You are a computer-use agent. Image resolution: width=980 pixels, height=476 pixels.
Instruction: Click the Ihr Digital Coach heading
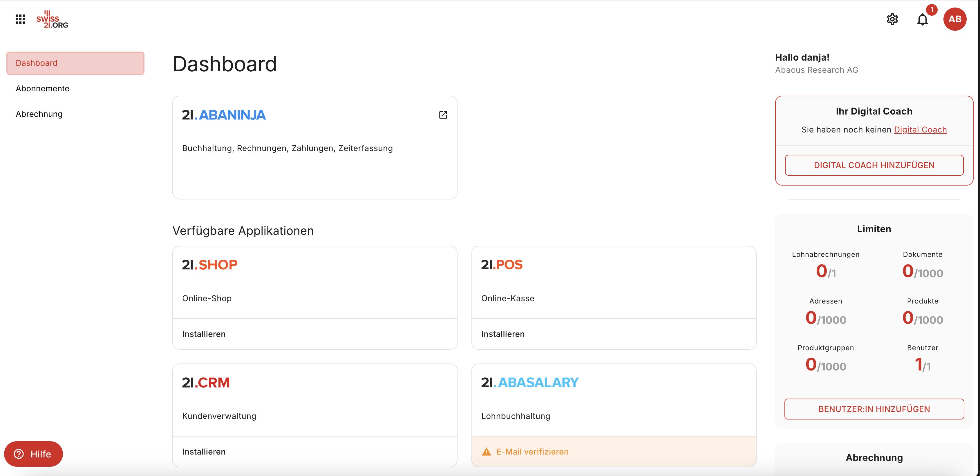pyautogui.click(x=874, y=111)
